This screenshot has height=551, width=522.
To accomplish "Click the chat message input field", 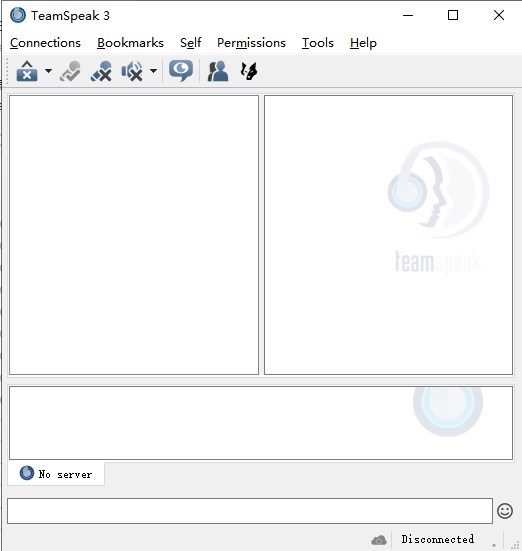I will [x=250, y=511].
